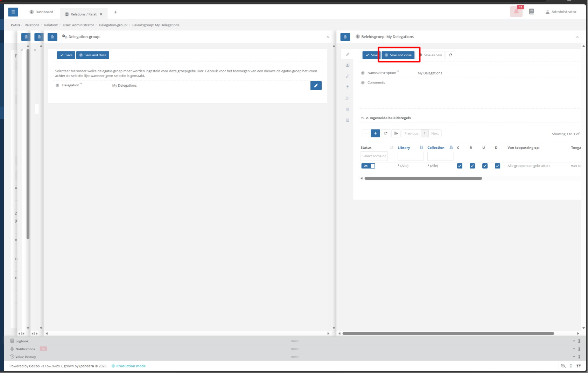Click the help icon next to Name/description

point(363,73)
